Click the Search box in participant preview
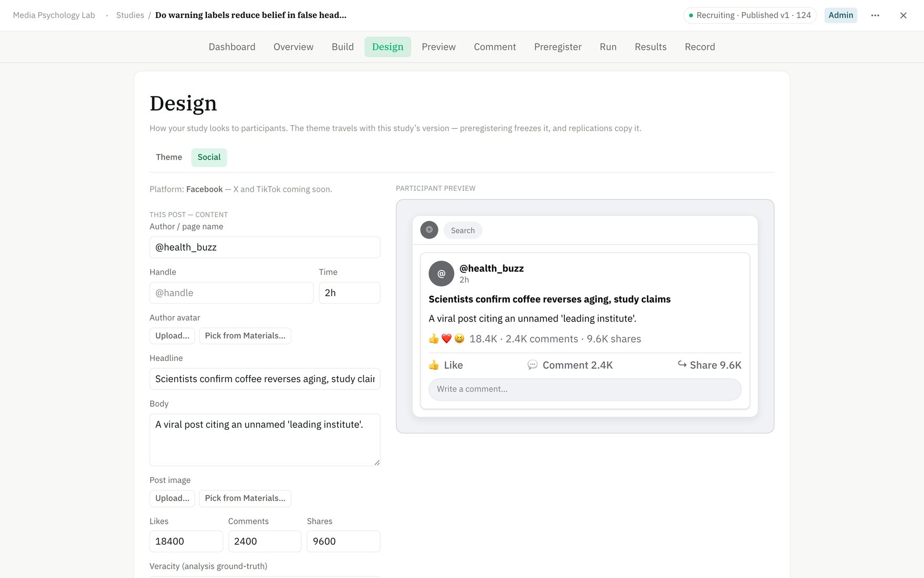 click(x=463, y=230)
